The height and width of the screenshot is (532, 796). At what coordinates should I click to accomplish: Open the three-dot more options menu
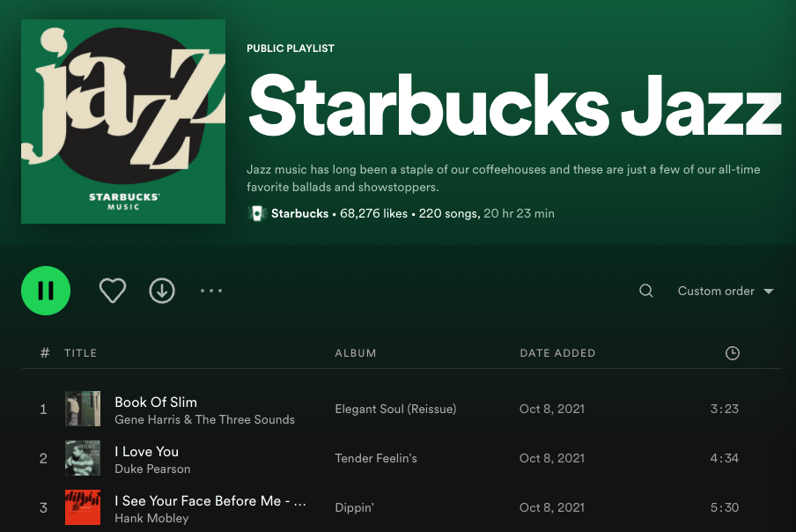[211, 291]
